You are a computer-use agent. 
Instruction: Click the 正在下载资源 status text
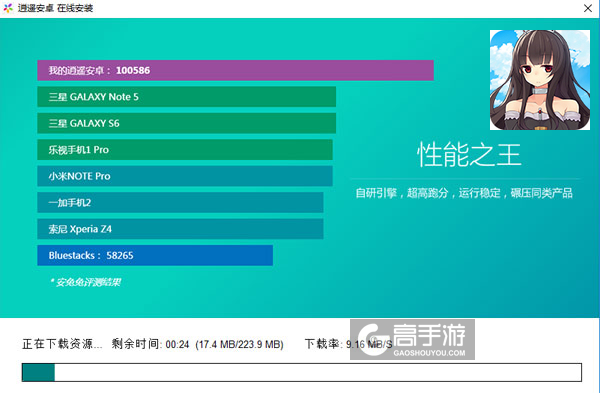click(x=62, y=344)
